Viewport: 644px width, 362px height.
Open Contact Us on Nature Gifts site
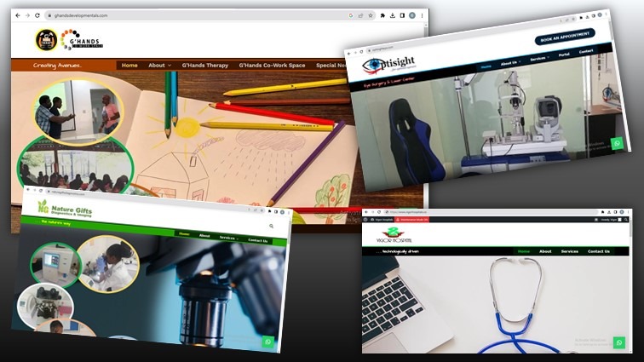point(258,240)
